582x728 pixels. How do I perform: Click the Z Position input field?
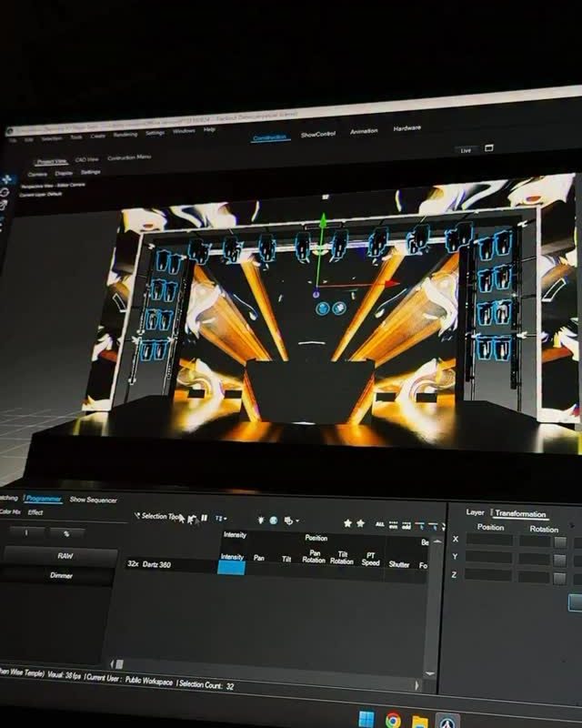pyautogui.click(x=488, y=575)
